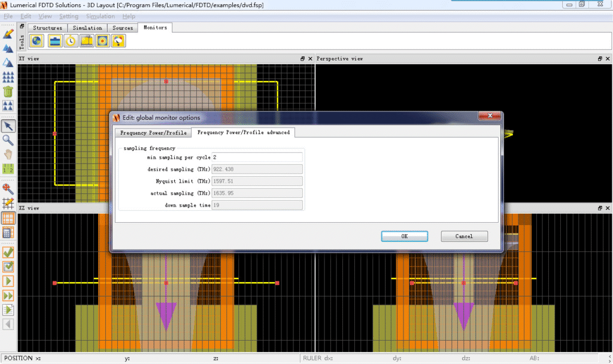Click the min sampling per cycle field
613x364 pixels.
tap(257, 157)
